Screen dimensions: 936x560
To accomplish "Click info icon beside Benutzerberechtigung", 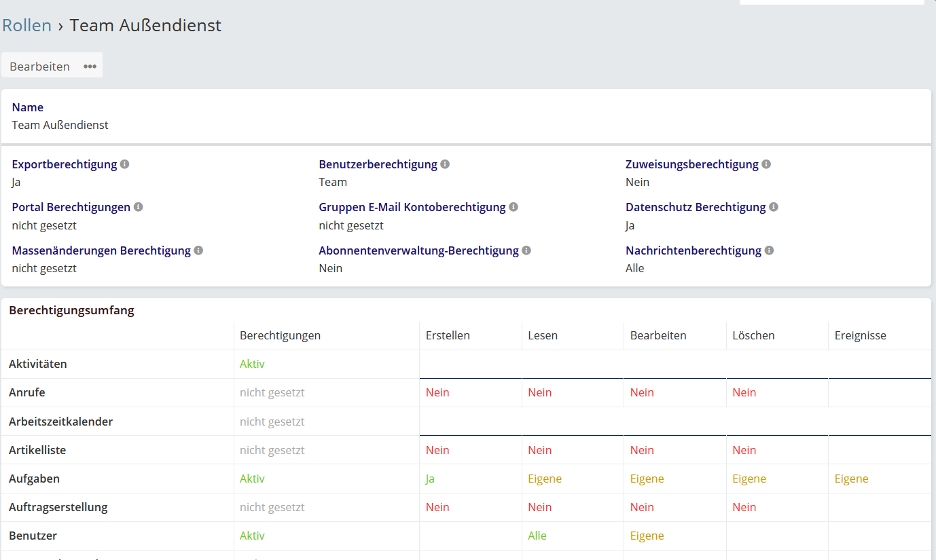I will [445, 164].
